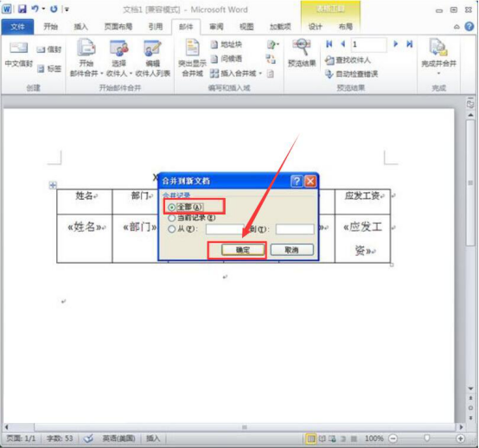Click the To (到) record input field
The image size is (479, 448).
295,229
